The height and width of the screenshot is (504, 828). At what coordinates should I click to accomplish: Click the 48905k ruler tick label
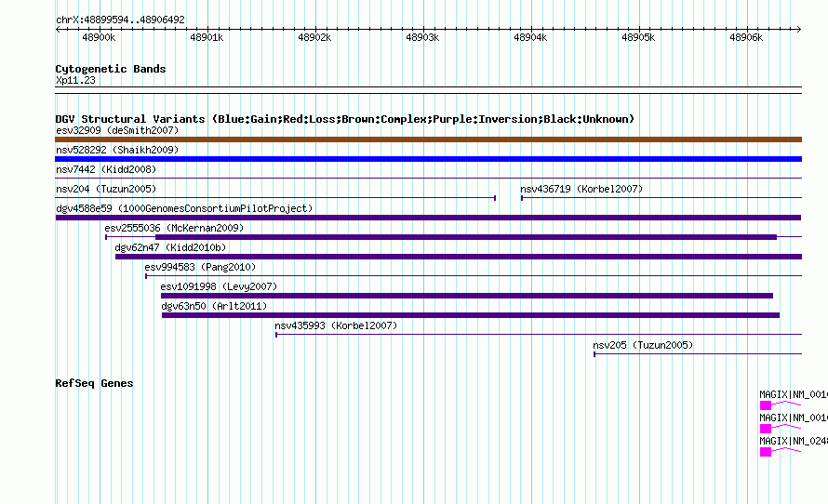638,37
